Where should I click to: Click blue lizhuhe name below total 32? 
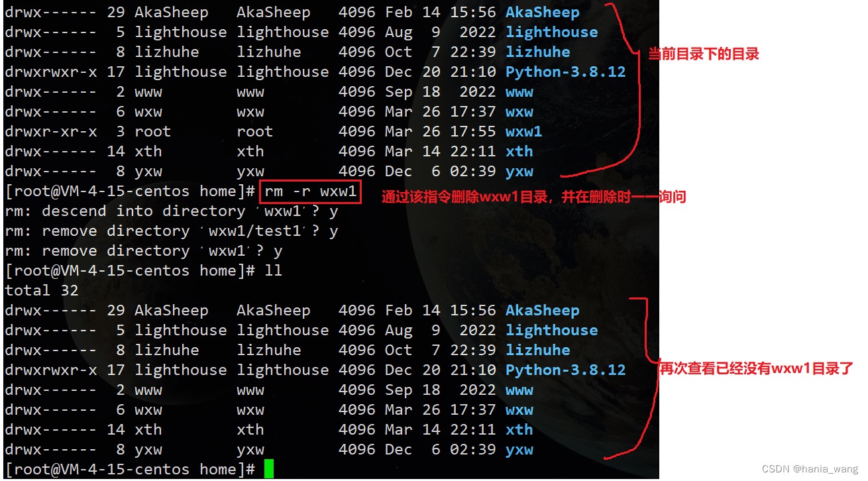537,350
